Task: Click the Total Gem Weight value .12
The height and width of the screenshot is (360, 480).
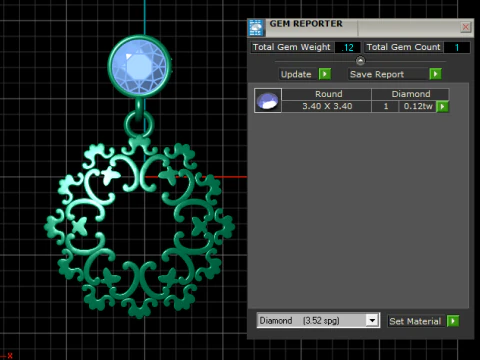Action: (x=347, y=47)
